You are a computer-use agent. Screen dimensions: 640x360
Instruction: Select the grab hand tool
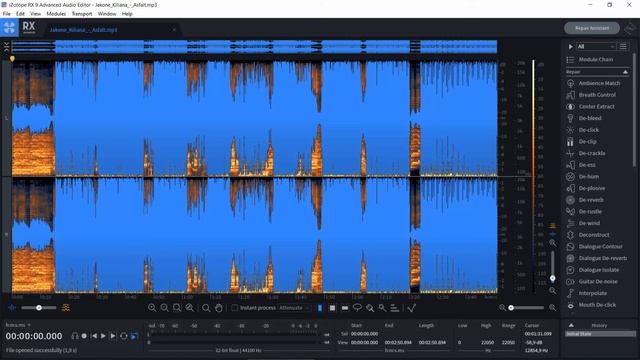click(219, 308)
